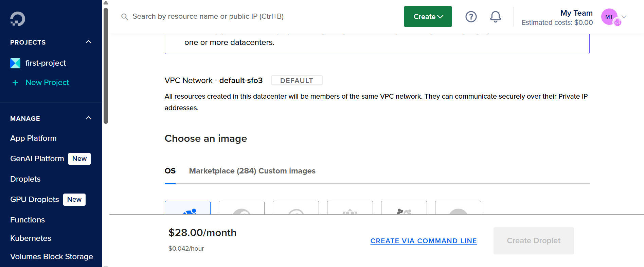Click New Project link

point(47,82)
